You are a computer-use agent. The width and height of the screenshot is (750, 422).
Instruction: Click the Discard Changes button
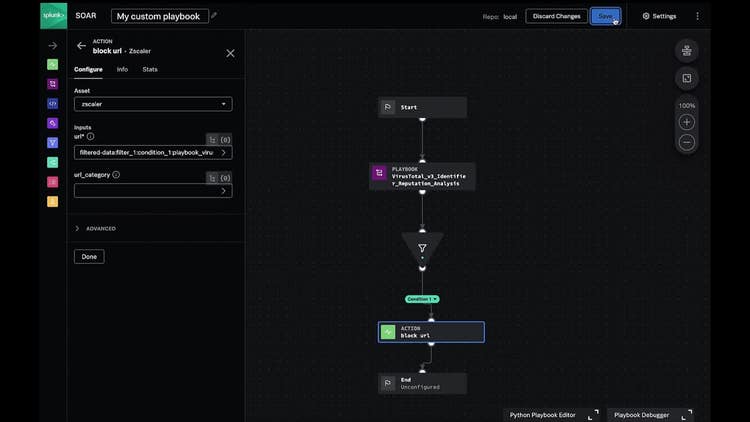point(556,16)
